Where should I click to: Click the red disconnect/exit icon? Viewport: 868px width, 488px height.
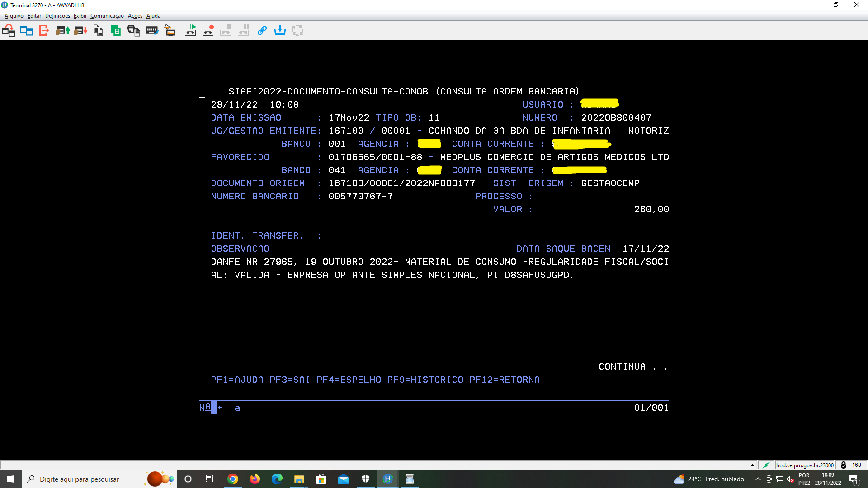[44, 31]
